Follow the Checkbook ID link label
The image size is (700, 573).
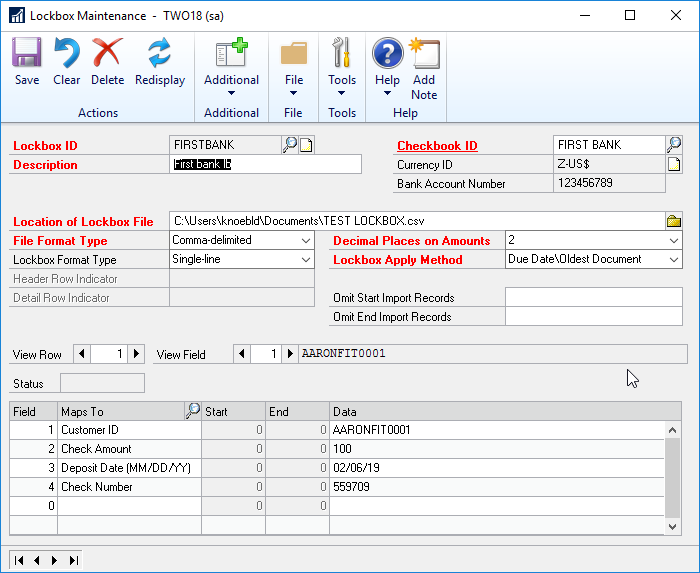click(x=437, y=146)
